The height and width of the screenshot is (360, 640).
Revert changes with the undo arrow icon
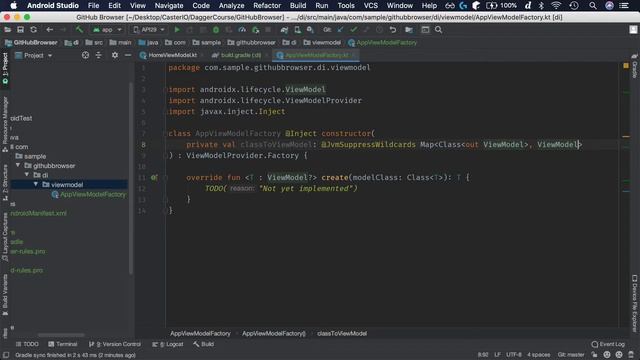point(393,30)
